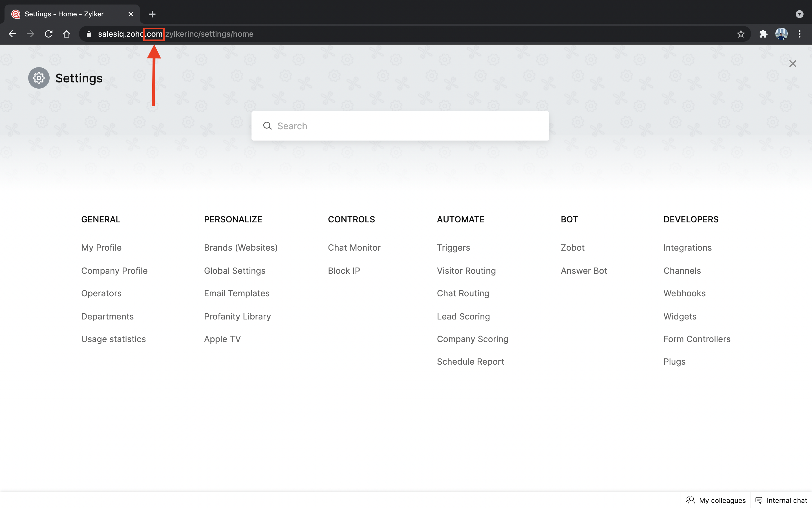Click the GENERAL section heading
Viewport: 812px width, 508px height.
[101, 219]
